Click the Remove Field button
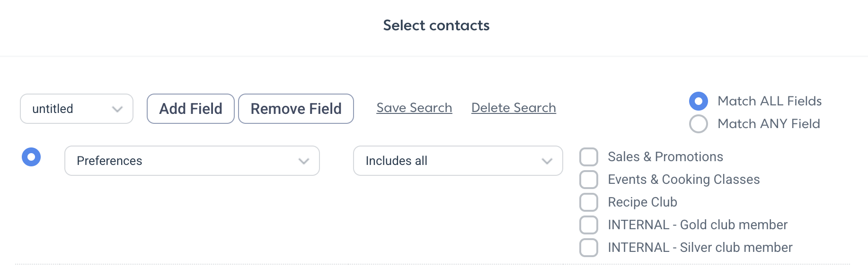The width and height of the screenshot is (868, 276). click(296, 109)
